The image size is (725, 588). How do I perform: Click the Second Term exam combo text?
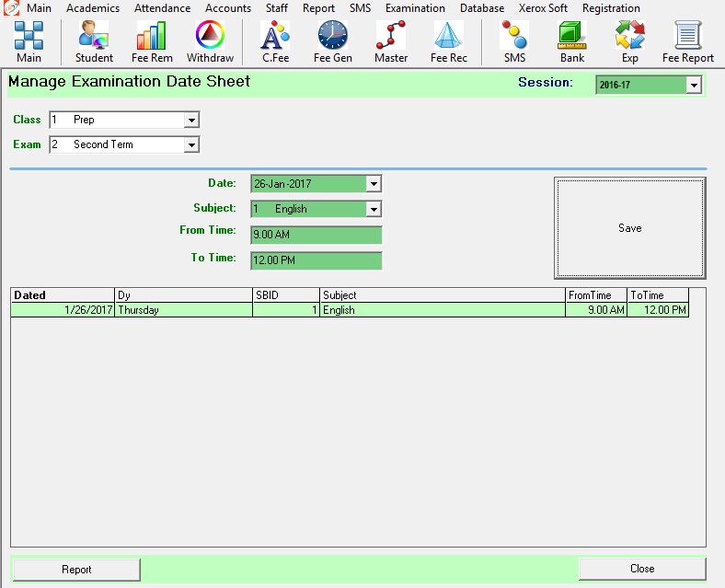coord(103,144)
